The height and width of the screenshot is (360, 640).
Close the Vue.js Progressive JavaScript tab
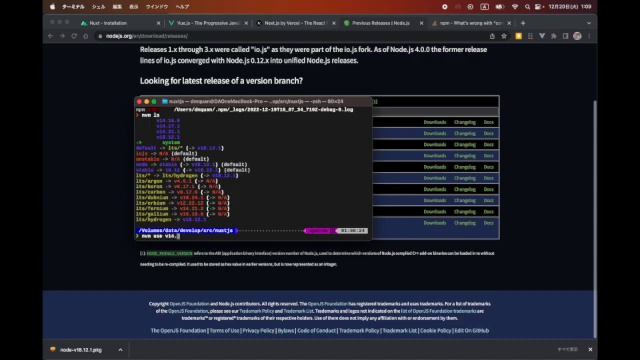pyautogui.click(x=246, y=23)
